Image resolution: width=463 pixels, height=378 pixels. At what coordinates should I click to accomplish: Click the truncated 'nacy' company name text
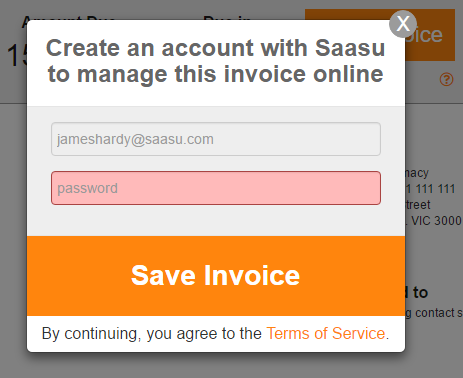pos(417,173)
